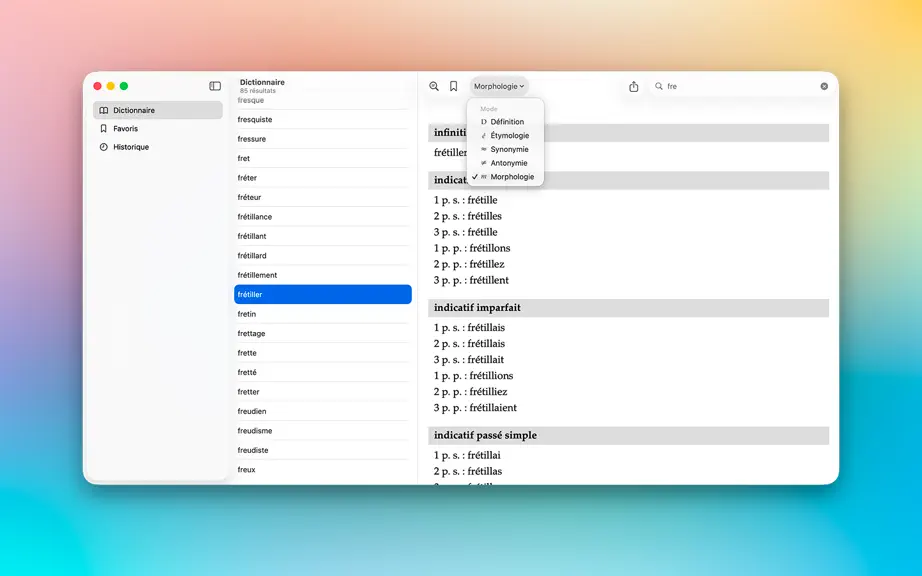
Task: Click the conjugation '2 p. s. : frétilles'
Action: [x=467, y=216]
